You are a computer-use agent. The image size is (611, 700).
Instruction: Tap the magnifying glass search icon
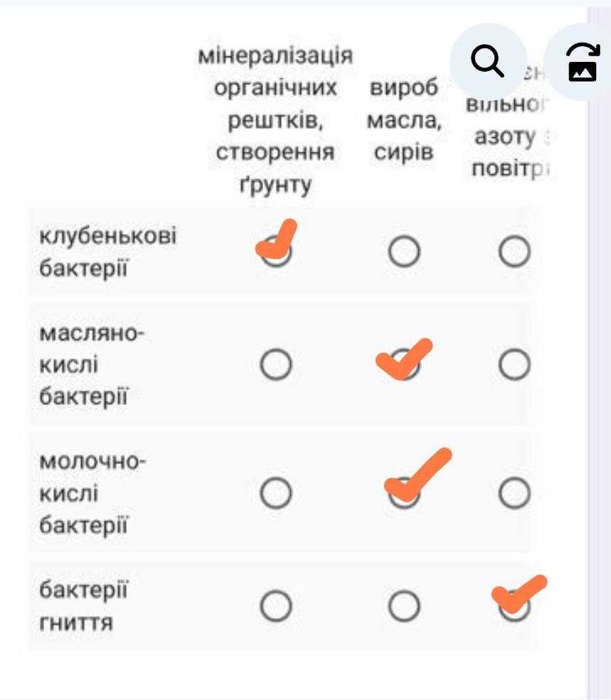click(488, 62)
